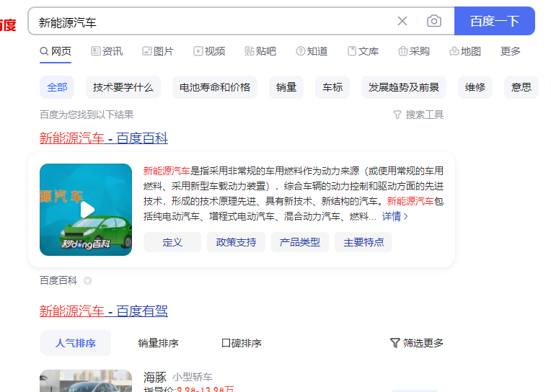Open the 海豚 car thumbnail
551x392 pixels.
coord(86,380)
